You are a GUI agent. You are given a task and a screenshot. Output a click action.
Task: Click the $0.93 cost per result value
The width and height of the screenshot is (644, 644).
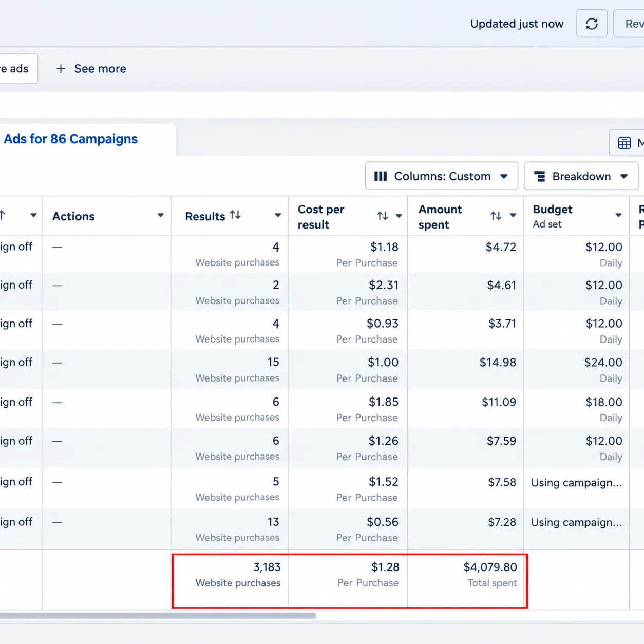(x=383, y=324)
